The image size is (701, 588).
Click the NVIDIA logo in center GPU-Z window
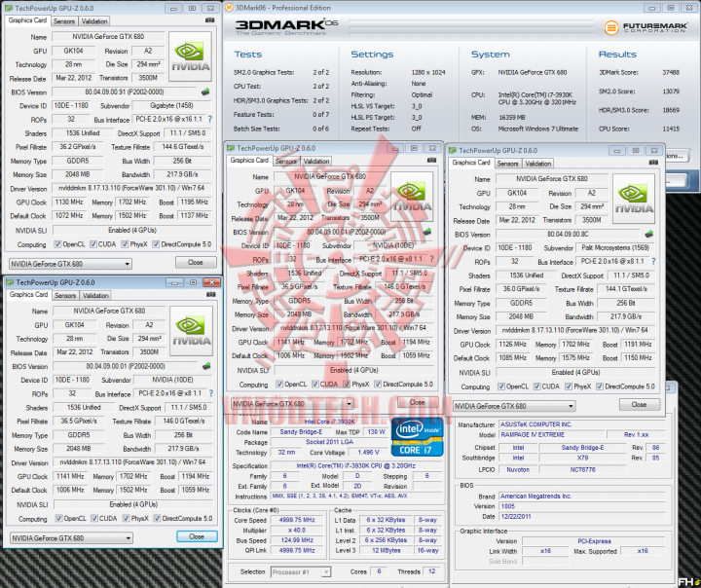(x=412, y=197)
